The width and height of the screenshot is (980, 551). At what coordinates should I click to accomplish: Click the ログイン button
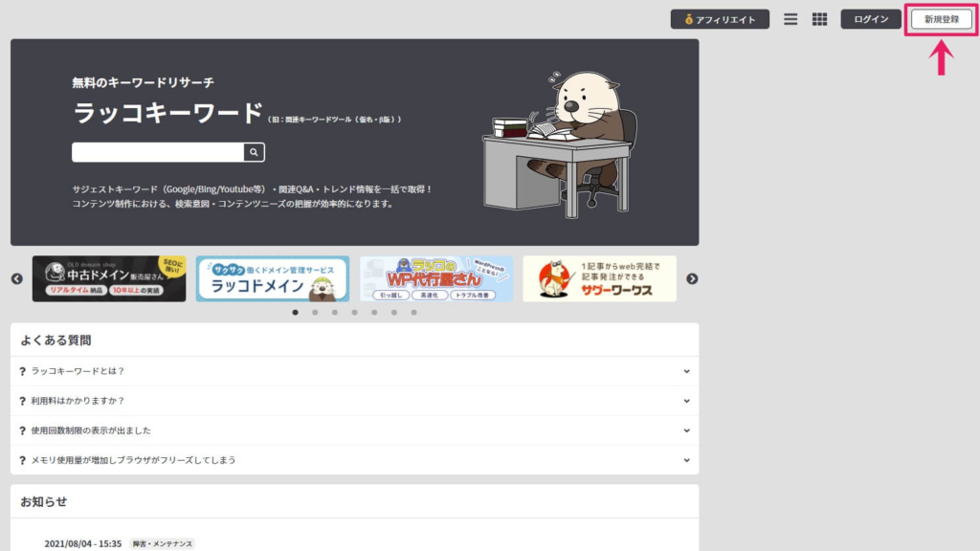click(x=871, y=19)
